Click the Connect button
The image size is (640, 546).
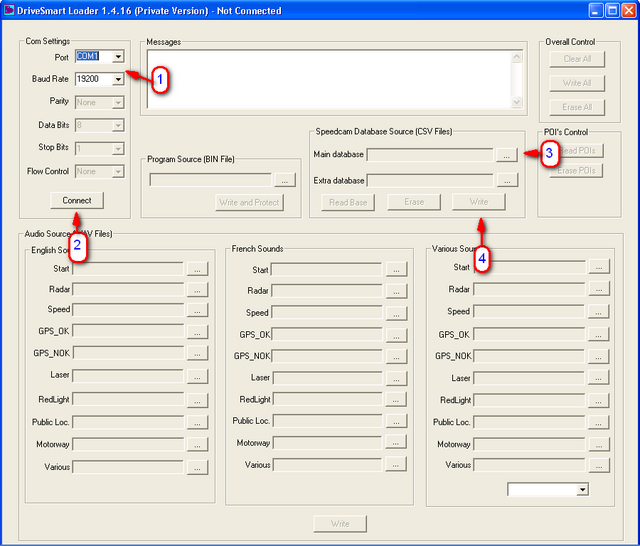(x=77, y=200)
